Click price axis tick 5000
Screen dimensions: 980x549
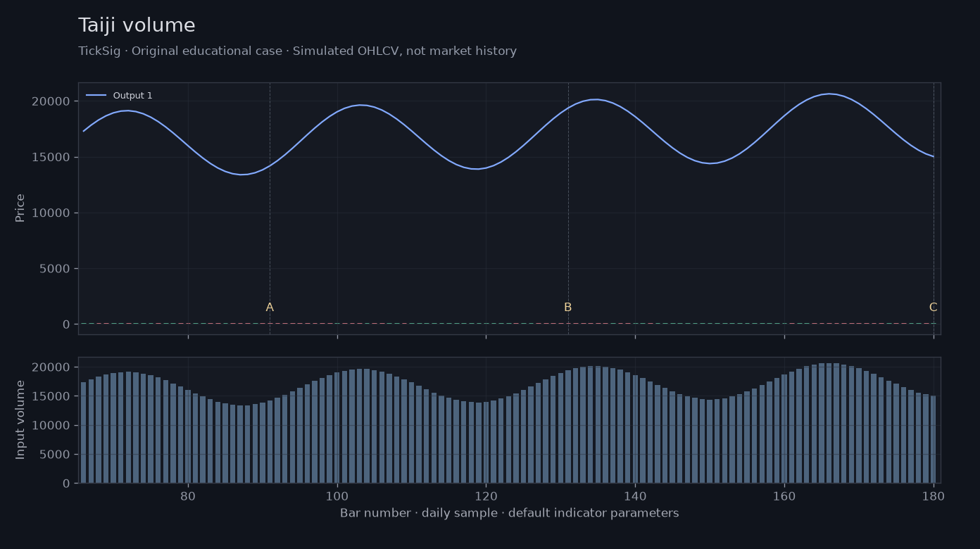56,269
